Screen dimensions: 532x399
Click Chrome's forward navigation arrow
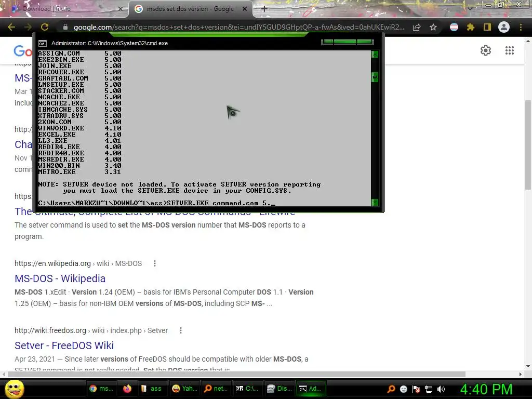28,27
